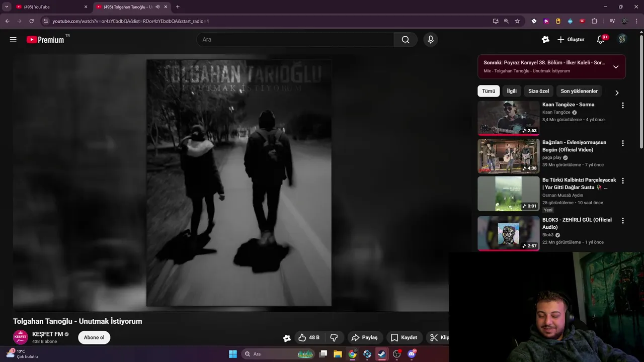Open the Osman Musab Aydın channel name
Screen dimensions: 644x362
(562, 195)
